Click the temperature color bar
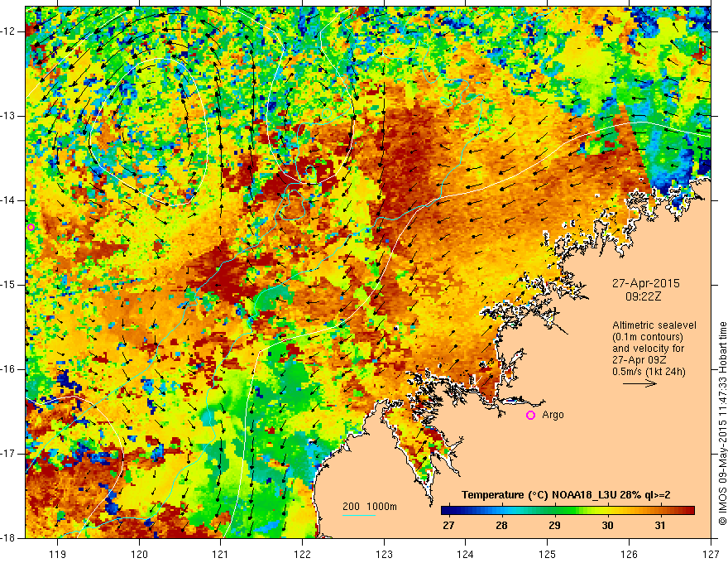This screenshot has height=563, width=728. click(x=568, y=511)
